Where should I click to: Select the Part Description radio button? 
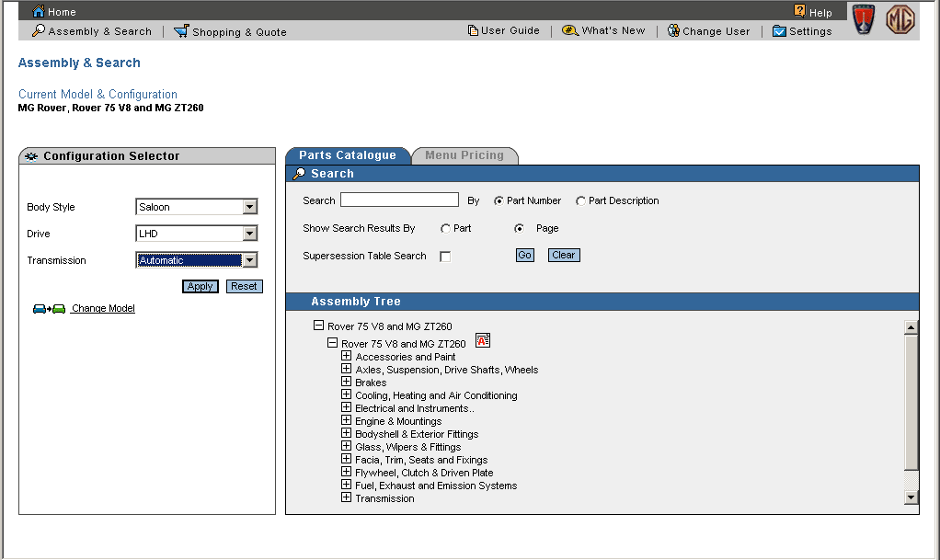(580, 200)
